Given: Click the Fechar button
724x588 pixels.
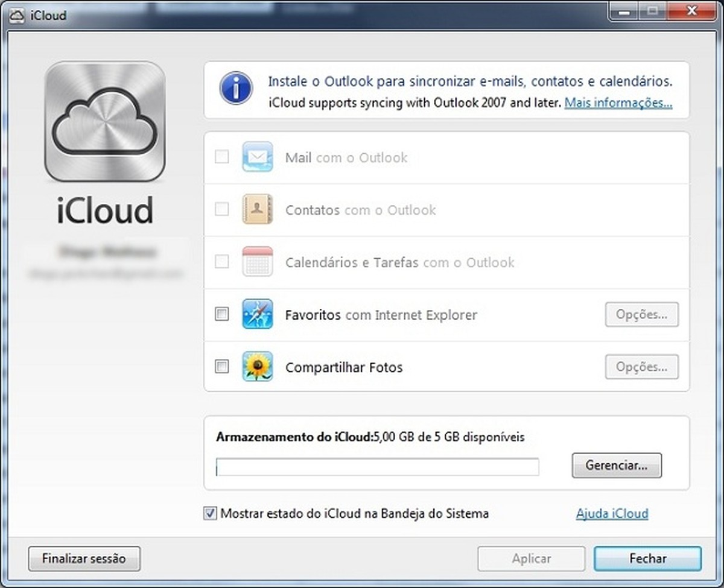Looking at the screenshot, I should [x=648, y=559].
